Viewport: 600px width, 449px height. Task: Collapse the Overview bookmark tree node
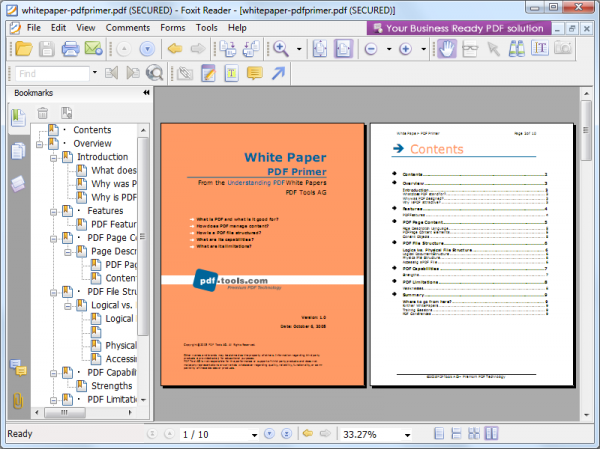click(x=39, y=144)
